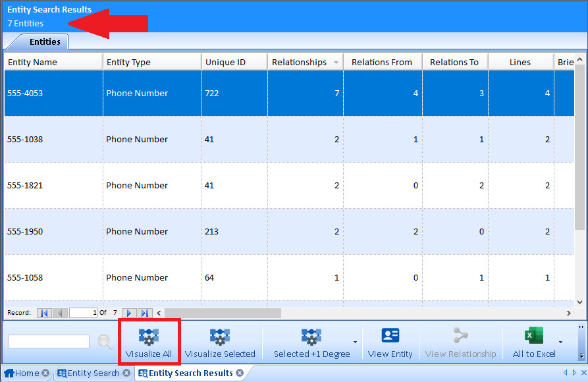Open the Selected +1 Degree dropdown arrow
Viewport: 588px width, 382px height.
355,342
